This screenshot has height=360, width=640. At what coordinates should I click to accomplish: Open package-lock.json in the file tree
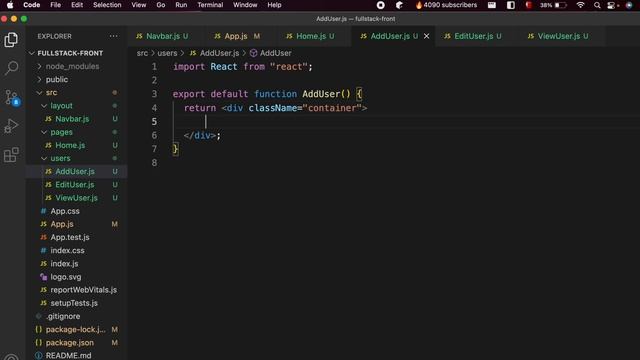tap(76, 329)
